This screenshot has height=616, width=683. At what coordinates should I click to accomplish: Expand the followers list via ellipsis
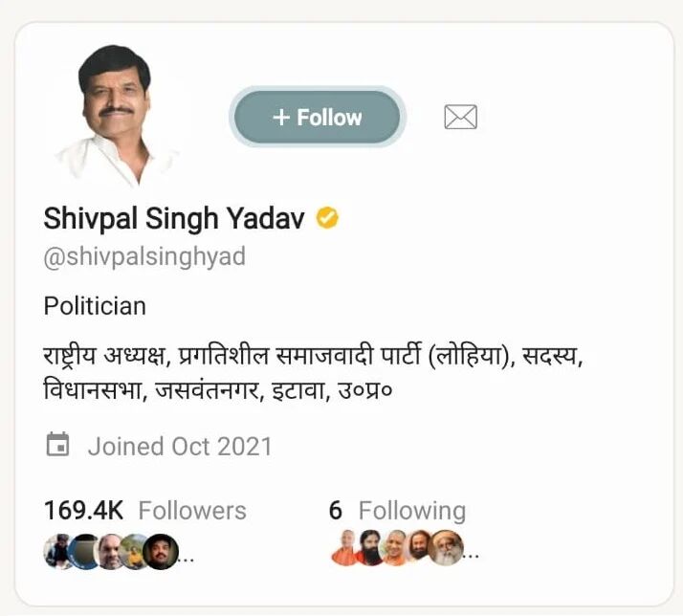pos(187,557)
